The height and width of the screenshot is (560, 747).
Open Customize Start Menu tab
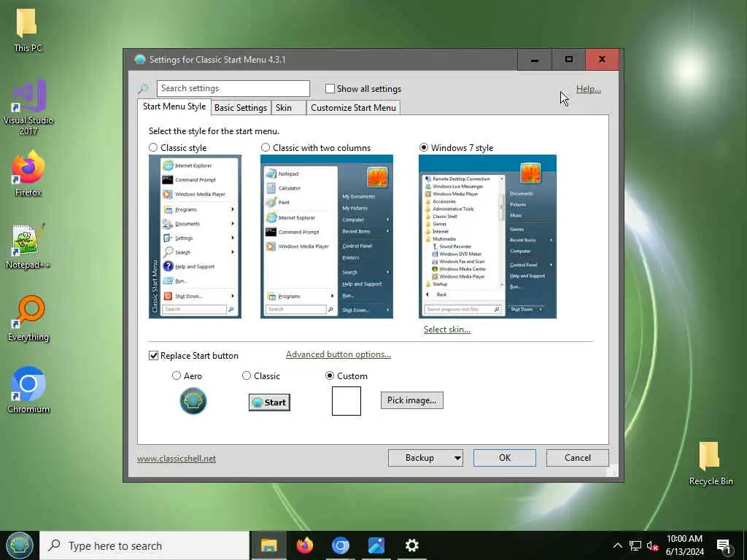354,108
